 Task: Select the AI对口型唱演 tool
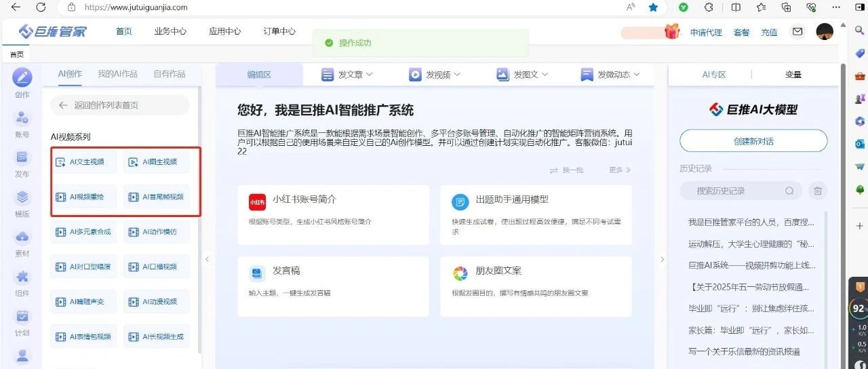point(83,267)
